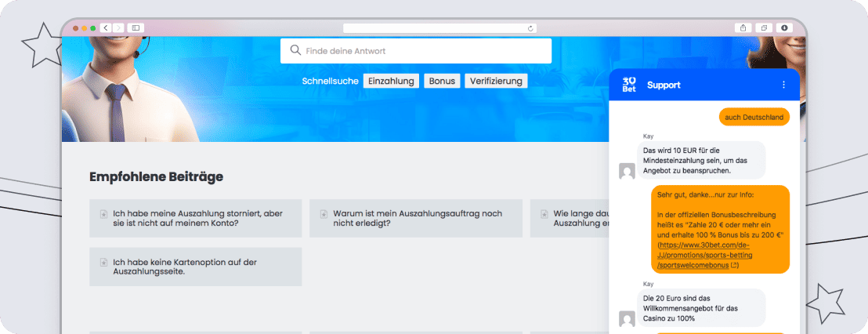868x334 pixels.
Task: Open Support chat three-dot options menu
Action: point(783,85)
